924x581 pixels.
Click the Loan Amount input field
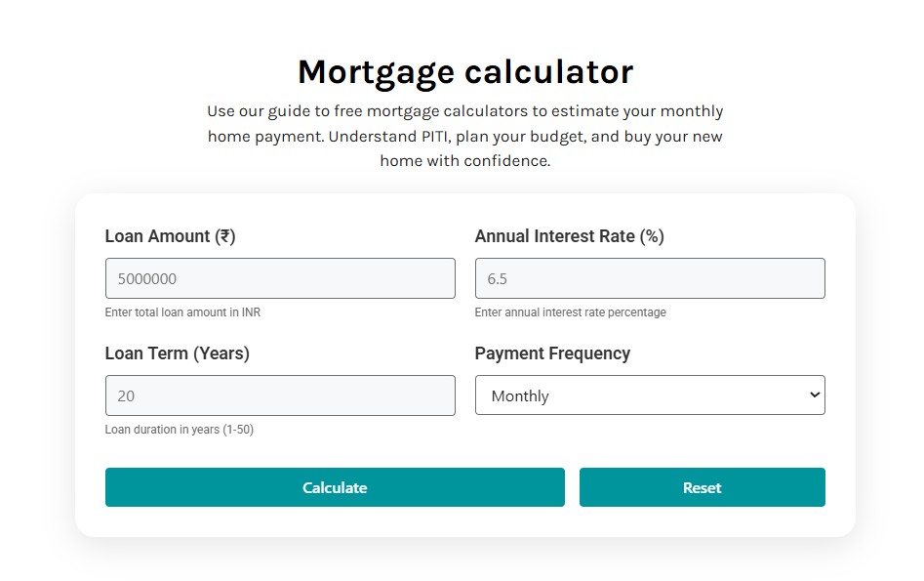280,278
